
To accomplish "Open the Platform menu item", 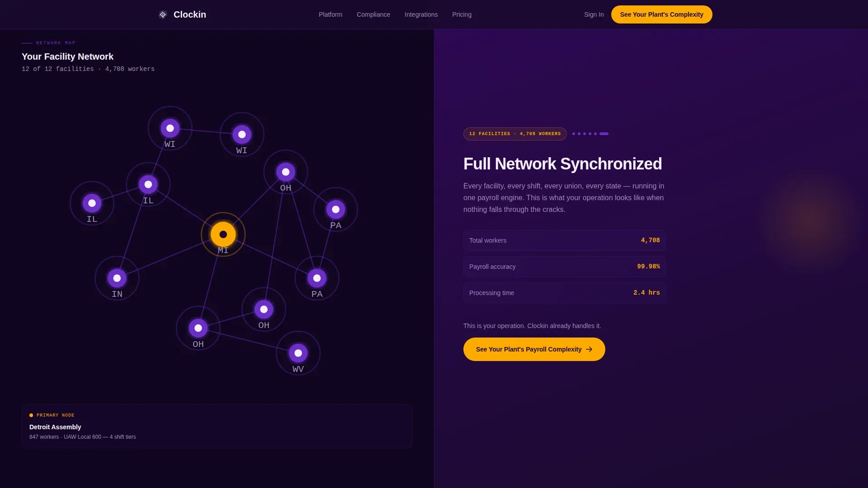I will tap(330, 14).
